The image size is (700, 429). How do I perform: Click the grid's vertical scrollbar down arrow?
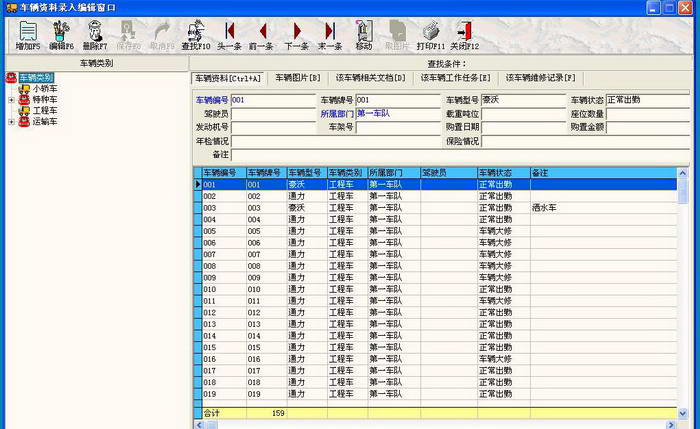click(x=683, y=413)
